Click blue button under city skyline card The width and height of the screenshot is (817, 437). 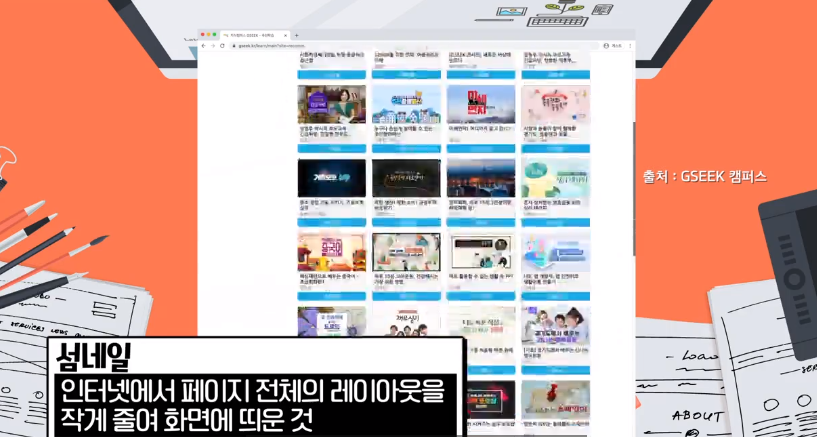[x=481, y=222]
